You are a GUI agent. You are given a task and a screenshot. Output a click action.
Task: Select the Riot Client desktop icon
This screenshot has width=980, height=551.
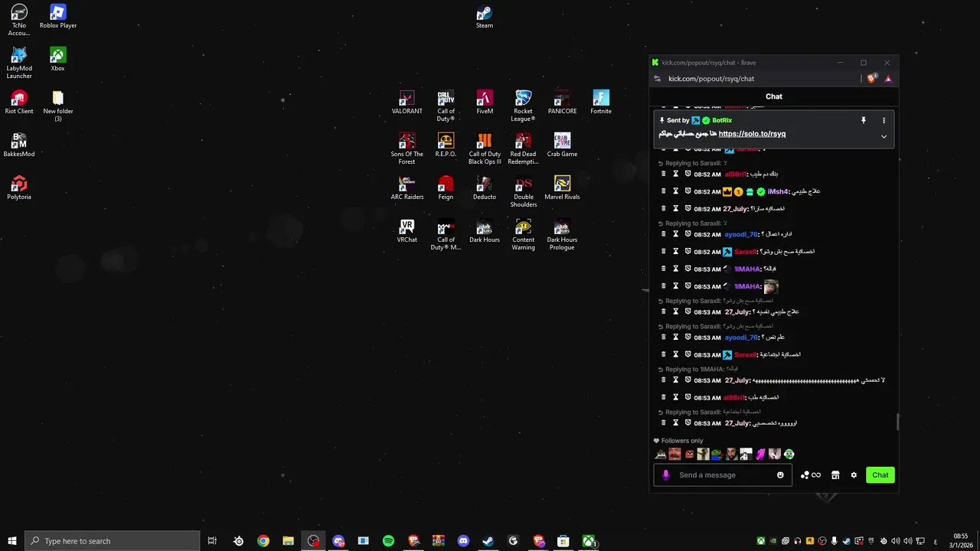(x=19, y=103)
